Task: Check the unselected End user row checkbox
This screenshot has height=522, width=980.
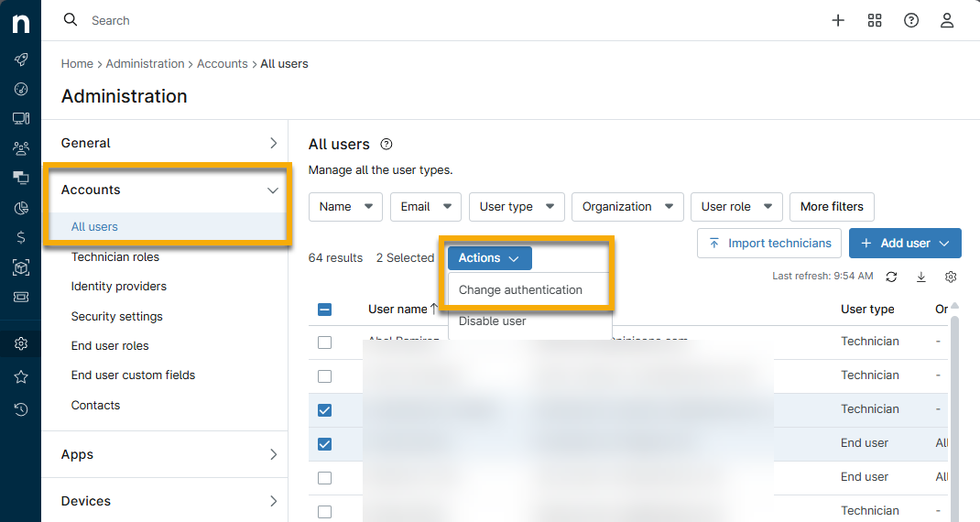Action: tap(324, 478)
